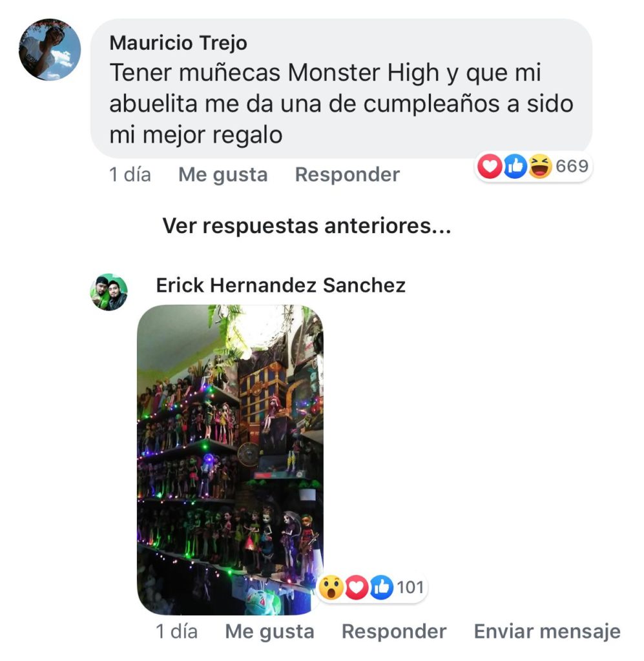Click the wow reaction on Erick's photo
Screen dimensions: 644x661
pyautogui.click(x=331, y=587)
